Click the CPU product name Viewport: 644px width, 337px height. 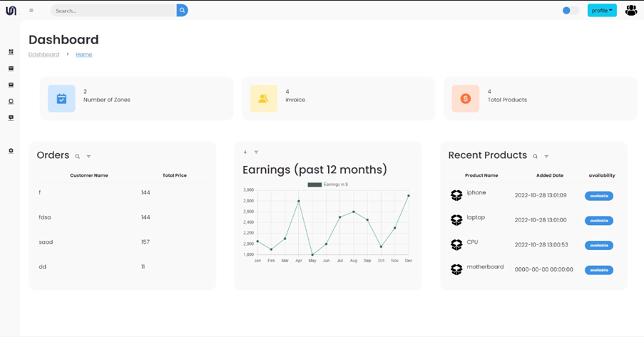pos(472,242)
